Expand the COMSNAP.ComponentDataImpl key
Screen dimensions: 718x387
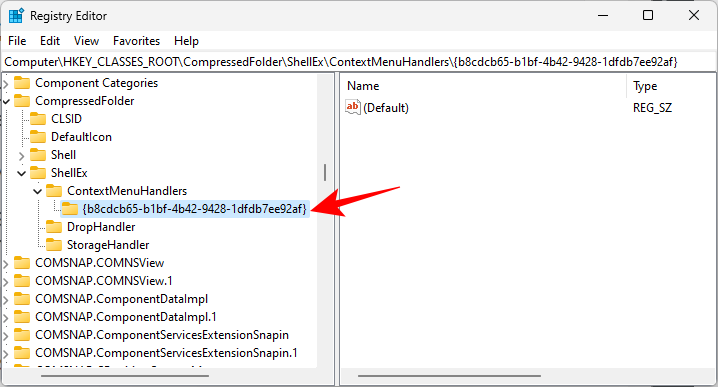[x=6, y=300]
